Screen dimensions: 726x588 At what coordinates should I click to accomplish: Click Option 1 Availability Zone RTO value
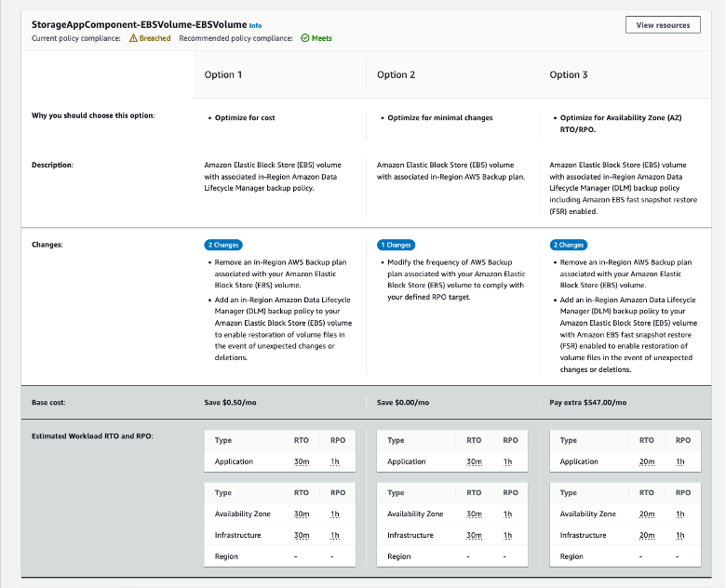pyautogui.click(x=302, y=514)
